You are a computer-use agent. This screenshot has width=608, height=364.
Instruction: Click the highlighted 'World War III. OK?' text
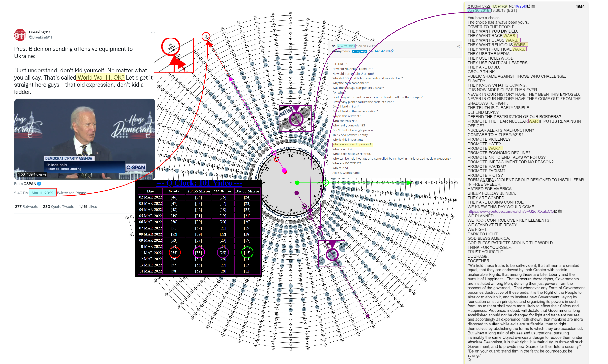[x=101, y=77]
